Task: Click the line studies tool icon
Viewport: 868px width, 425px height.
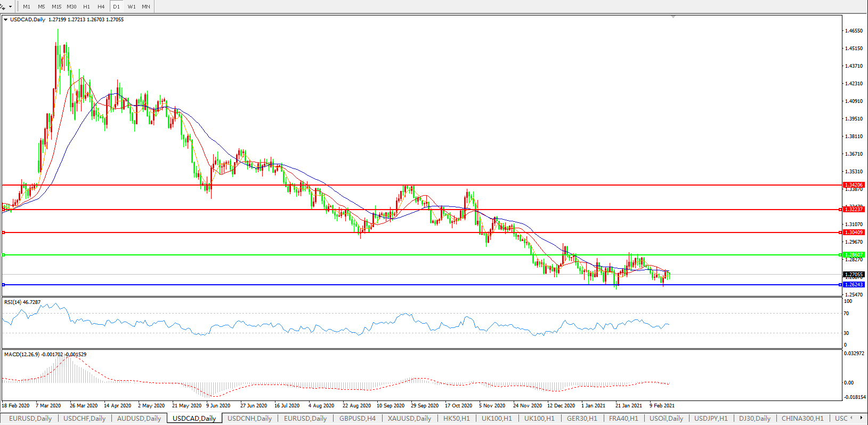Action: 3,7
